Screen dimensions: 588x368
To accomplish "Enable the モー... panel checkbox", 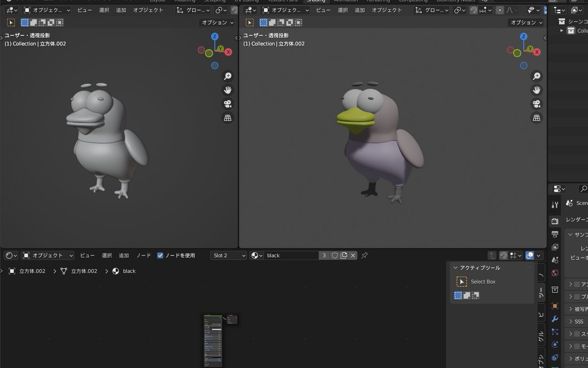I will click(x=577, y=346).
